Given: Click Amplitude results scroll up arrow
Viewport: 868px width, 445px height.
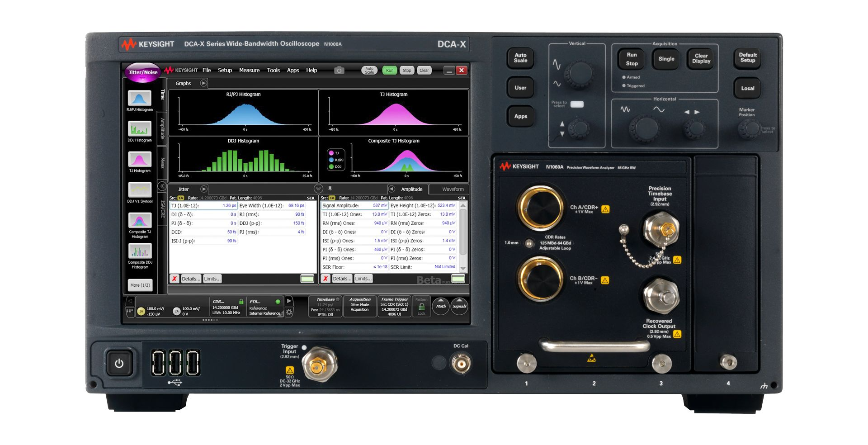Looking at the screenshot, I should [463, 206].
